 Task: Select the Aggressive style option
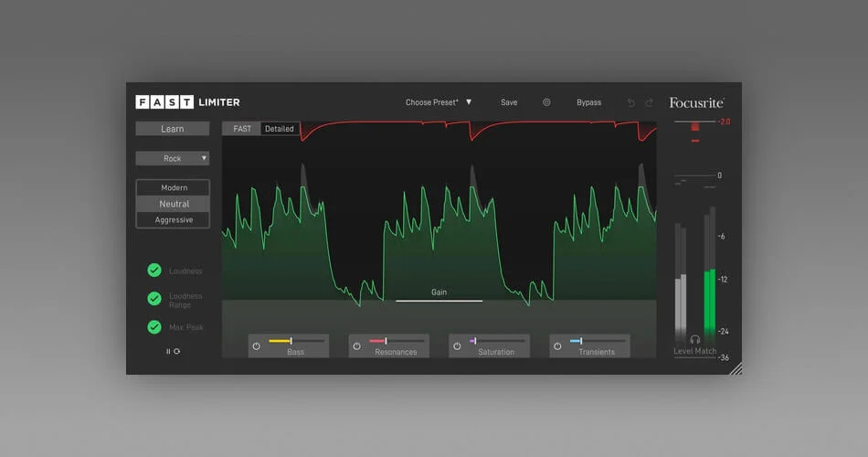[174, 220]
